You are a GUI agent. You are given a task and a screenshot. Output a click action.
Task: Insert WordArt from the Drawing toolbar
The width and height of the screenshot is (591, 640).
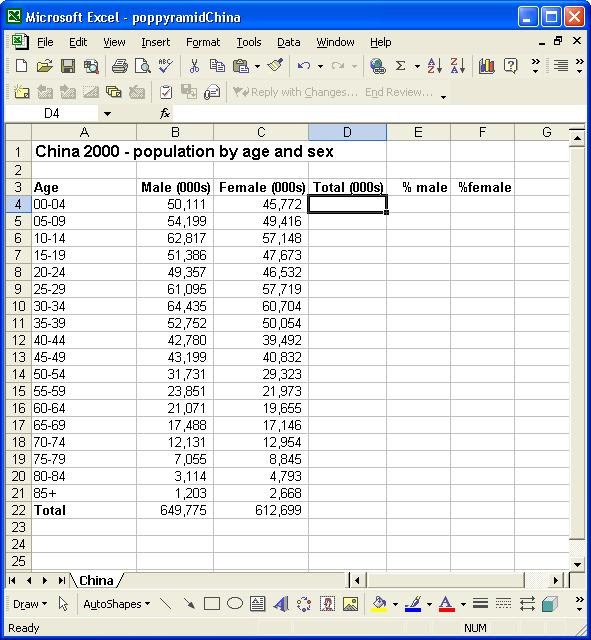pos(281,604)
